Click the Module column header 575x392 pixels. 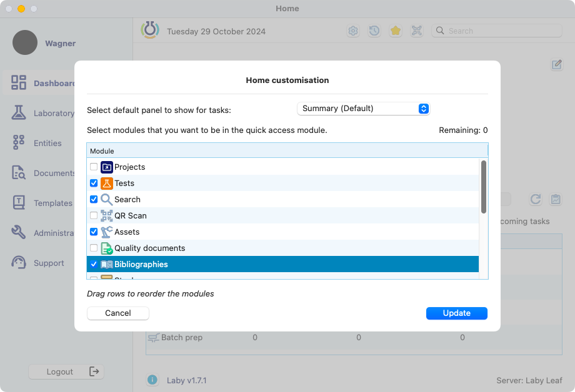[x=287, y=151]
